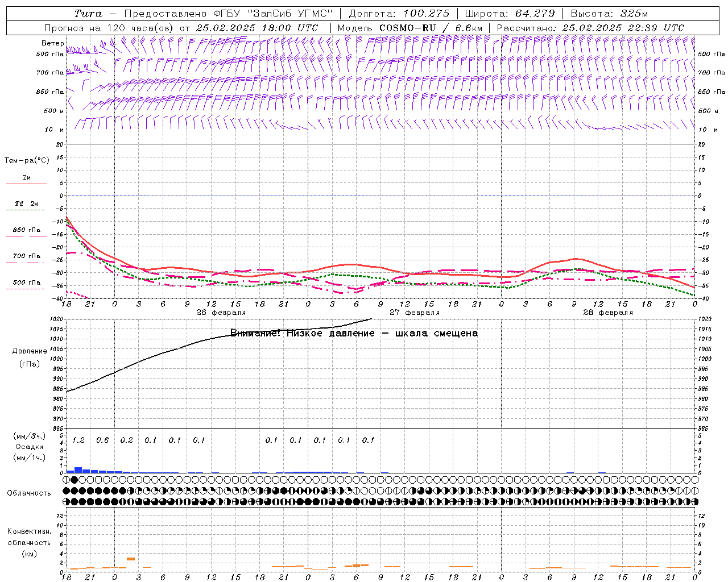Click the "Давление" pressure panel label
Viewport: 728px width, 582px height.
point(28,351)
